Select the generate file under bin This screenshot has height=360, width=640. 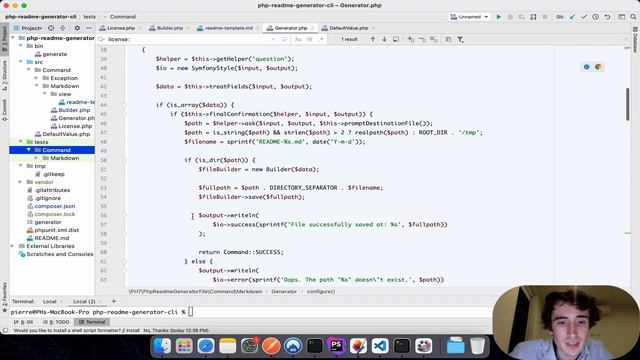[x=51, y=54]
